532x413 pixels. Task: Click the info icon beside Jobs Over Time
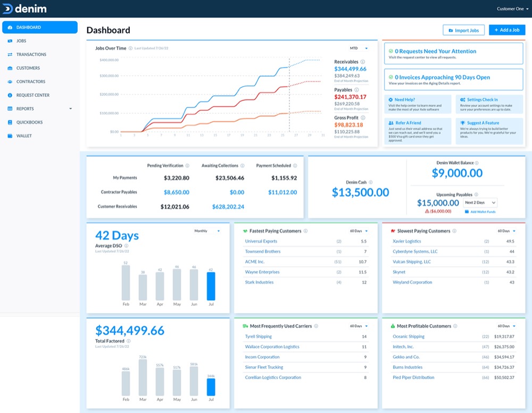point(130,48)
